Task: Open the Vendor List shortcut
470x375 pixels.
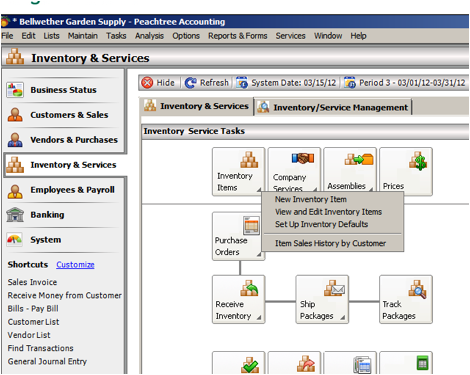Action: click(29, 335)
